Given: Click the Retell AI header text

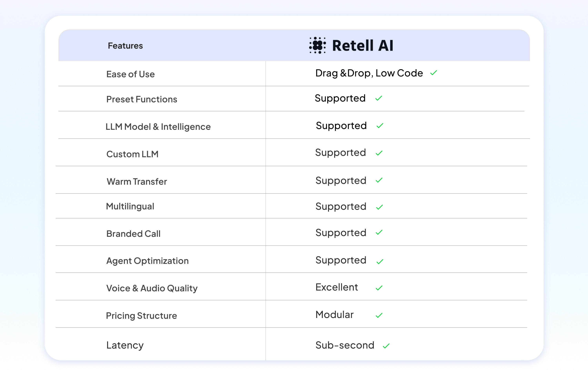Looking at the screenshot, I should pyautogui.click(x=362, y=46).
